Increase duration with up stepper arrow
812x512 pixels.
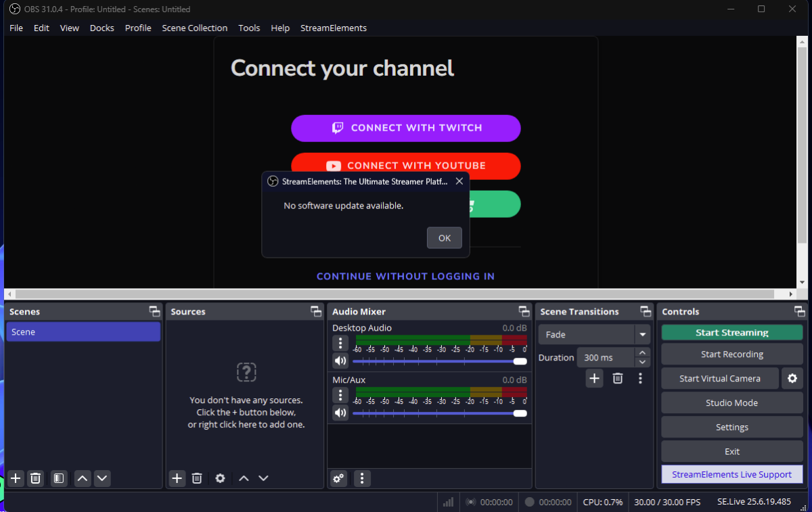[643, 352]
